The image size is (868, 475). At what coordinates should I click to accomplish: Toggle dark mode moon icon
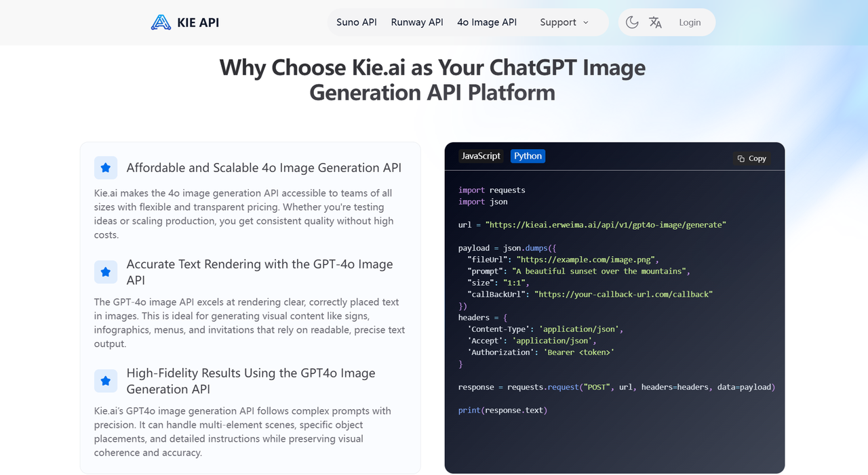point(632,22)
